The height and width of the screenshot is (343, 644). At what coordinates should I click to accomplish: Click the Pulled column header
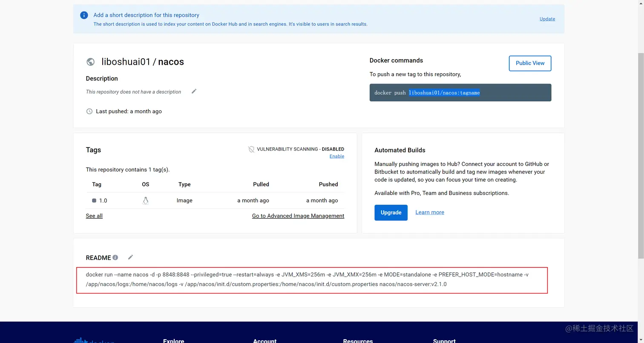click(x=261, y=184)
